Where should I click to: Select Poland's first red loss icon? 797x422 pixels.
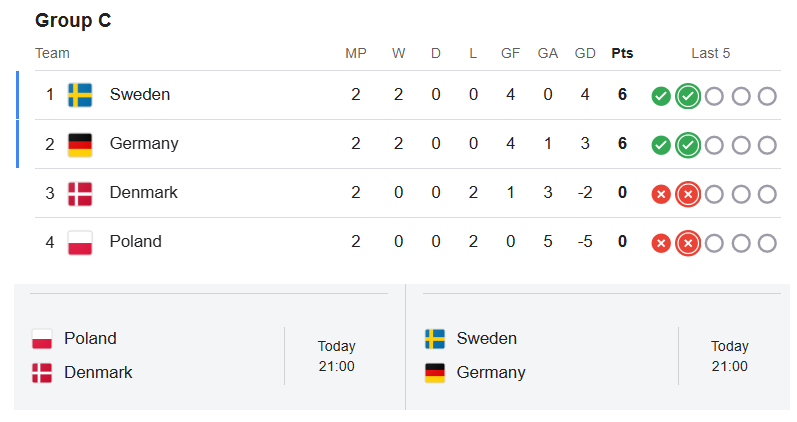661,244
